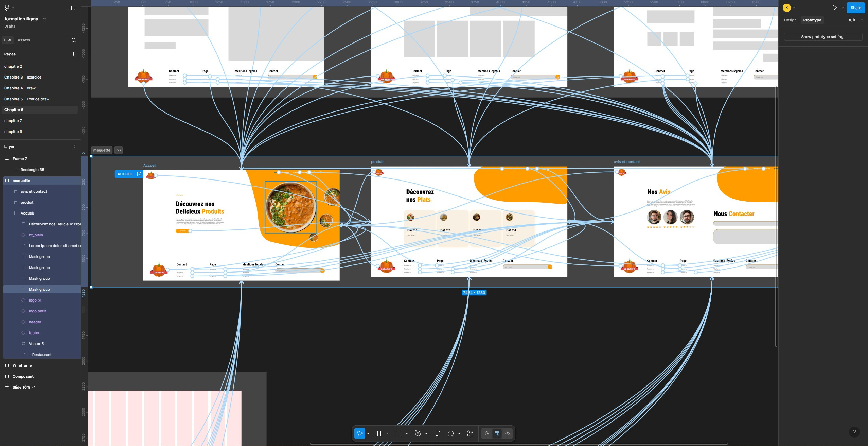Open the Pen tool options chevron
The height and width of the screenshot is (446, 868).
426,434
